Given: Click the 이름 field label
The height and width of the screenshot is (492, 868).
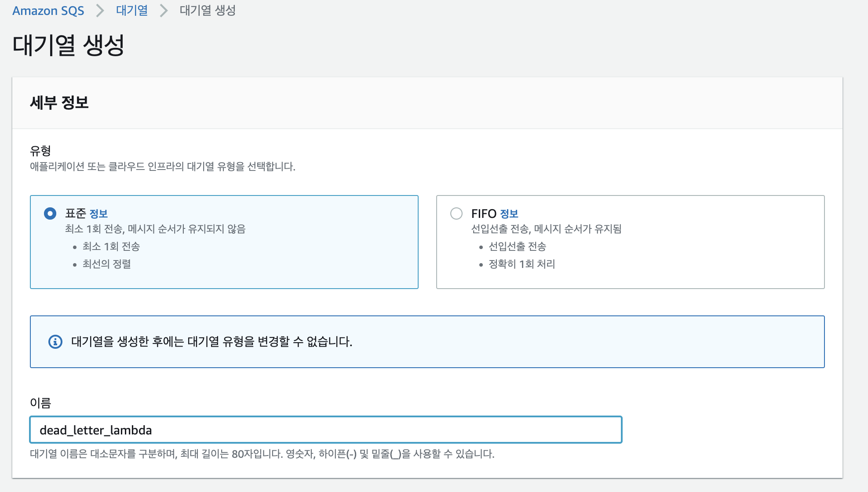Looking at the screenshot, I should (40, 403).
